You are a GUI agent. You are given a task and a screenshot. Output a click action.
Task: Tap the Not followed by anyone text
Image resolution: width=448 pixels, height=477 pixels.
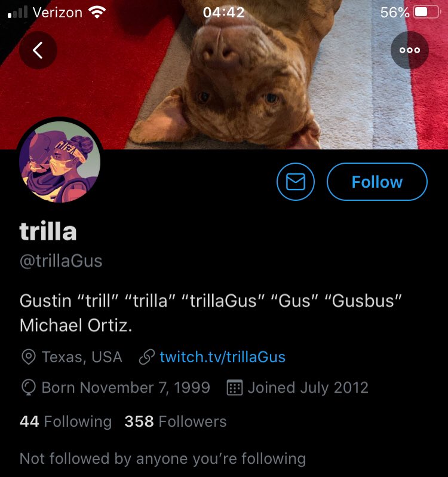tap(163, 458)
